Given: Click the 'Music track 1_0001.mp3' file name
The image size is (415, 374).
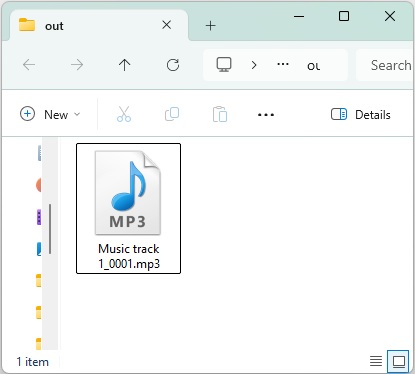Looking at the screenshot, I should point(129,256).
